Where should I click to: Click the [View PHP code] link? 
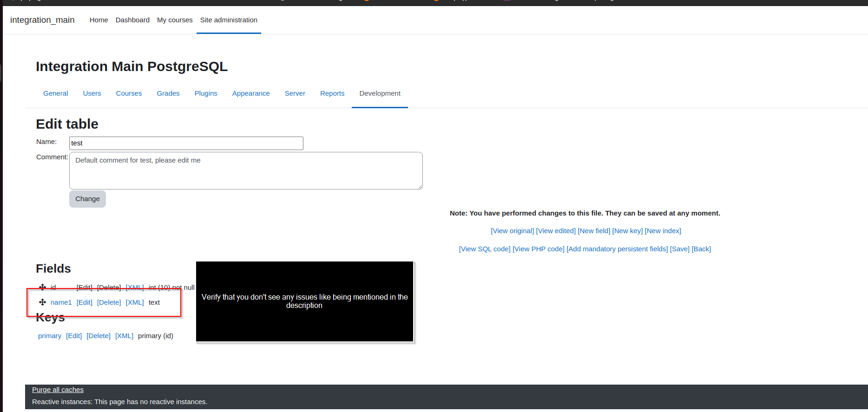pos(539,249)
